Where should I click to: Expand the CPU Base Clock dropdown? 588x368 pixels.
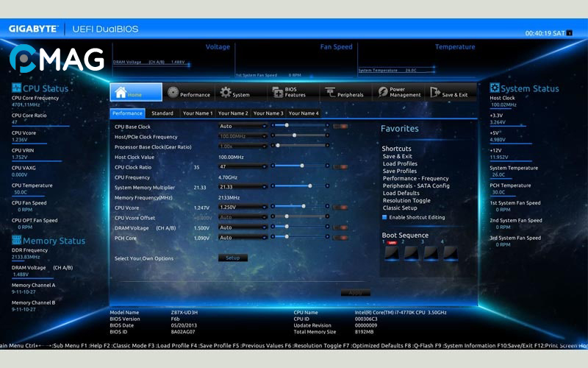tap(243, 127)
